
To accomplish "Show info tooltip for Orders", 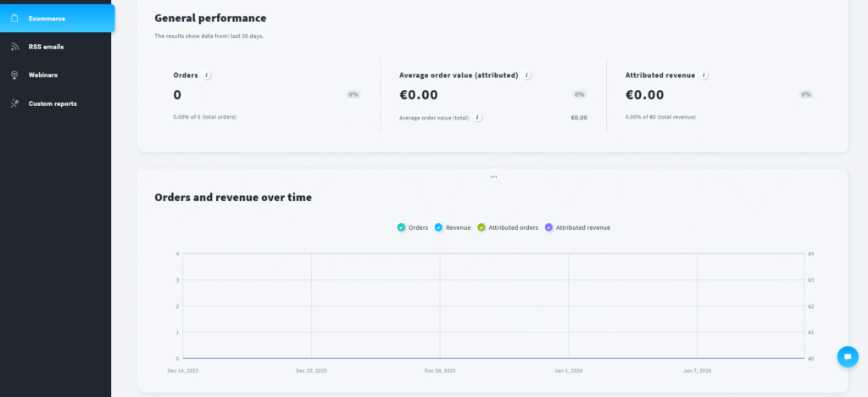I will point(207,75).
